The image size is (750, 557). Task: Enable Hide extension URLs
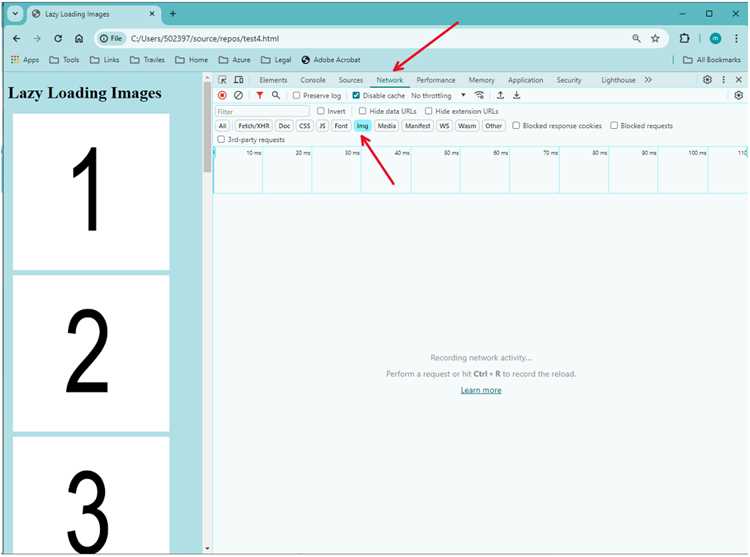pyautogui.click(x=429, y=111)
